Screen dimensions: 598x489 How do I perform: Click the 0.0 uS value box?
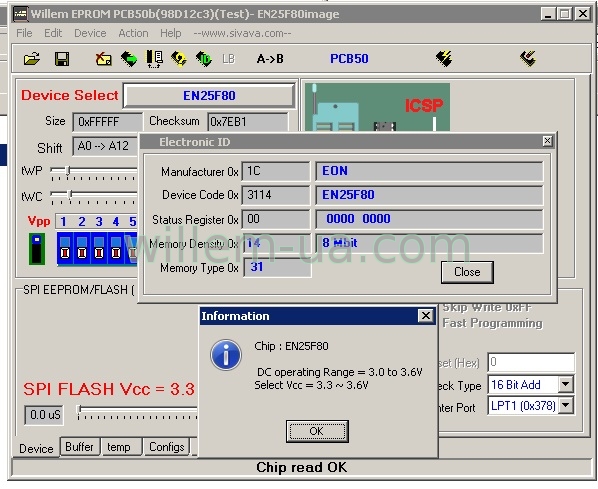(x=44, y=415)
